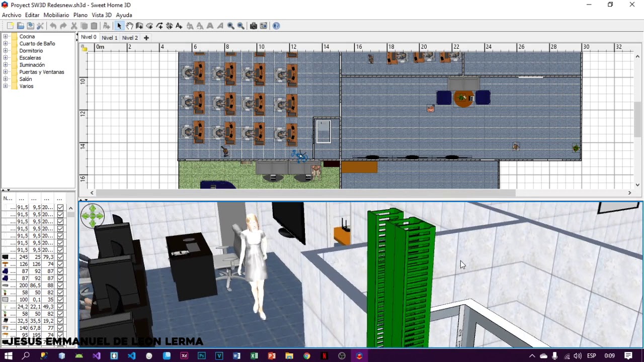Toggle visibility checkbox of the 140 by 67,8 row

[60, 328]
